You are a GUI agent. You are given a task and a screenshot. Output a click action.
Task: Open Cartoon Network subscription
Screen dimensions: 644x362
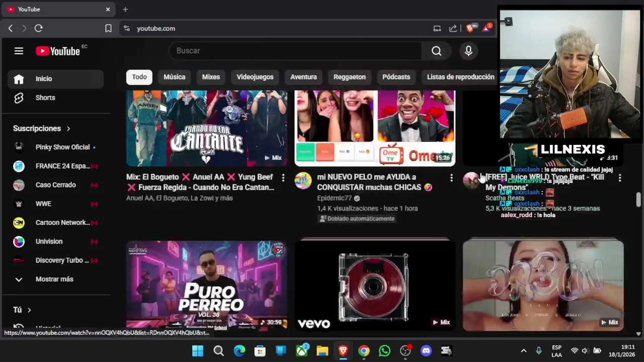[x=55, y=222]
